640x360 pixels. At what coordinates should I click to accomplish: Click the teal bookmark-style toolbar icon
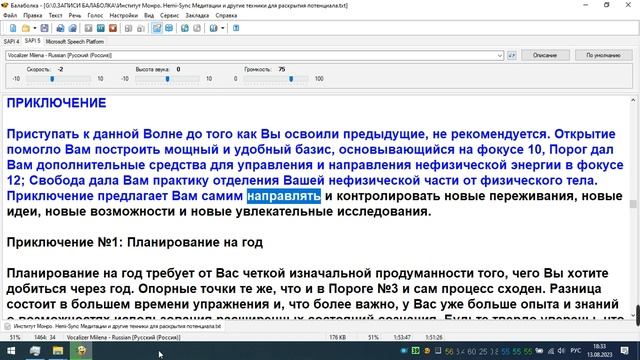click(185, 28)
